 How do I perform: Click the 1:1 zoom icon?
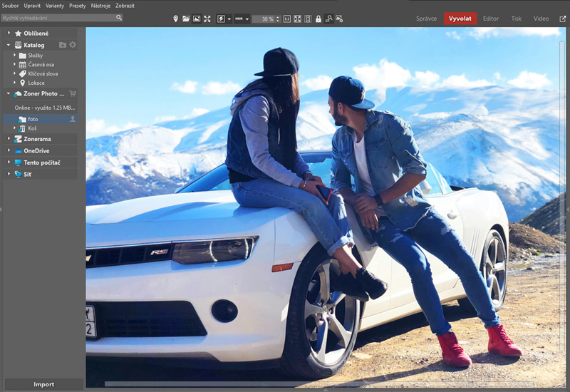(x=286, y=19)
